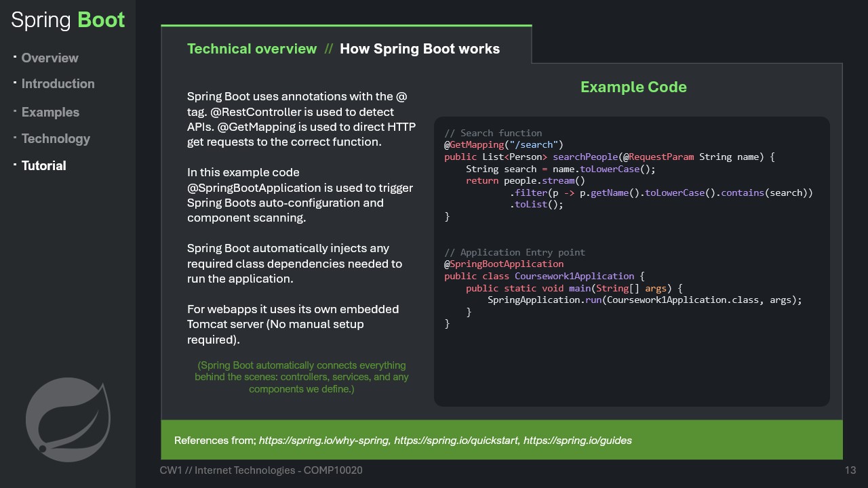Open the spring.io/guides reference link
The height and width of the screenshot is (488, 868).
[577, 441]
